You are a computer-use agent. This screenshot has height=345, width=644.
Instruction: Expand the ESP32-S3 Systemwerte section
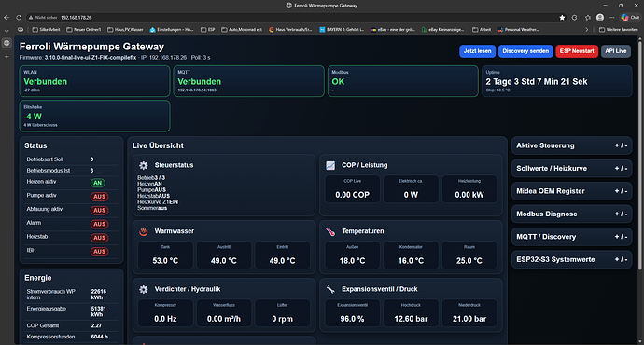(x=572, y=259)
